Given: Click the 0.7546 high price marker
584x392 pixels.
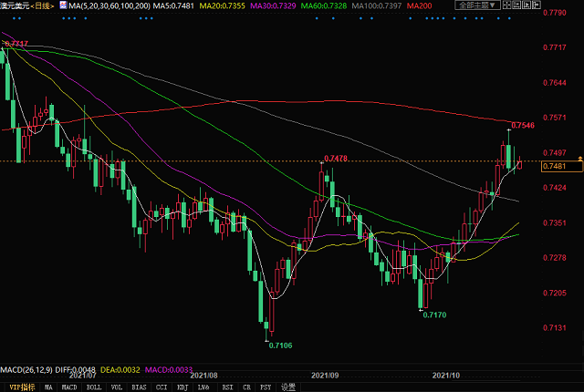Looking at the screenshot, I should coord(522,125).
